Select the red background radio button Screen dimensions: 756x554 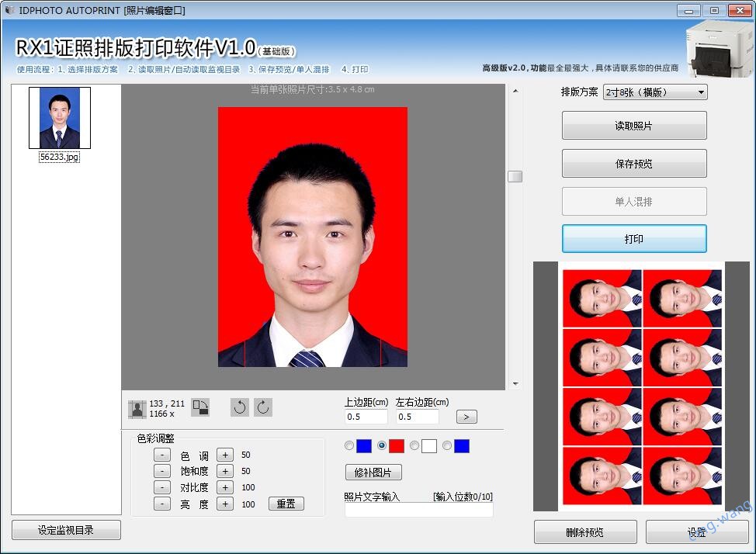382,446
